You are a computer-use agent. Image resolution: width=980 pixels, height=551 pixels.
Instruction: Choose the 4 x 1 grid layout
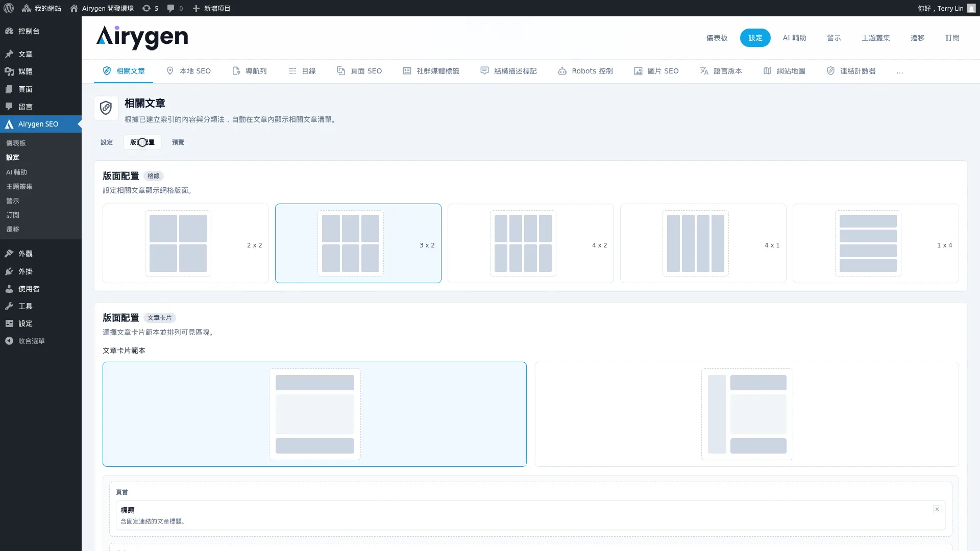point(703,243)
